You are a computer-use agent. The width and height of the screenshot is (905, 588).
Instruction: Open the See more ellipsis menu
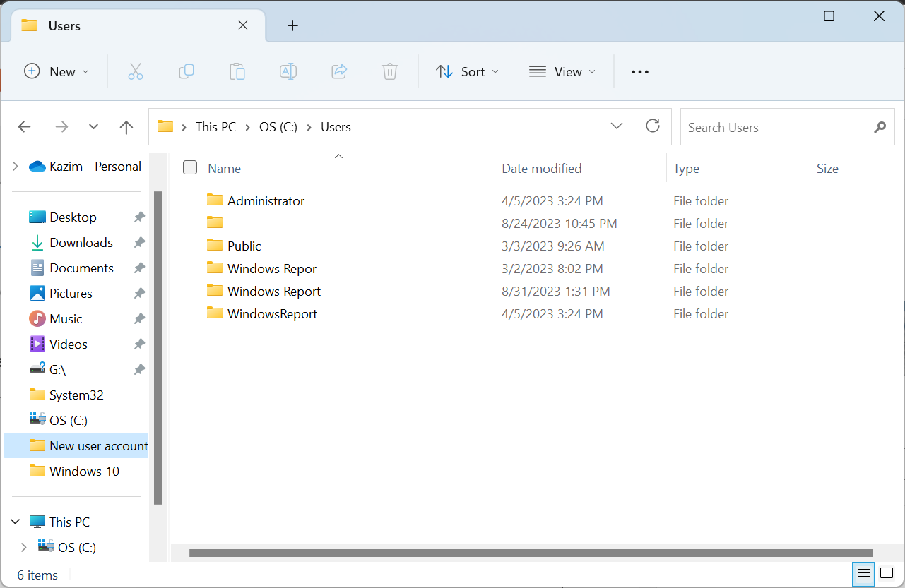coord(639,71)
